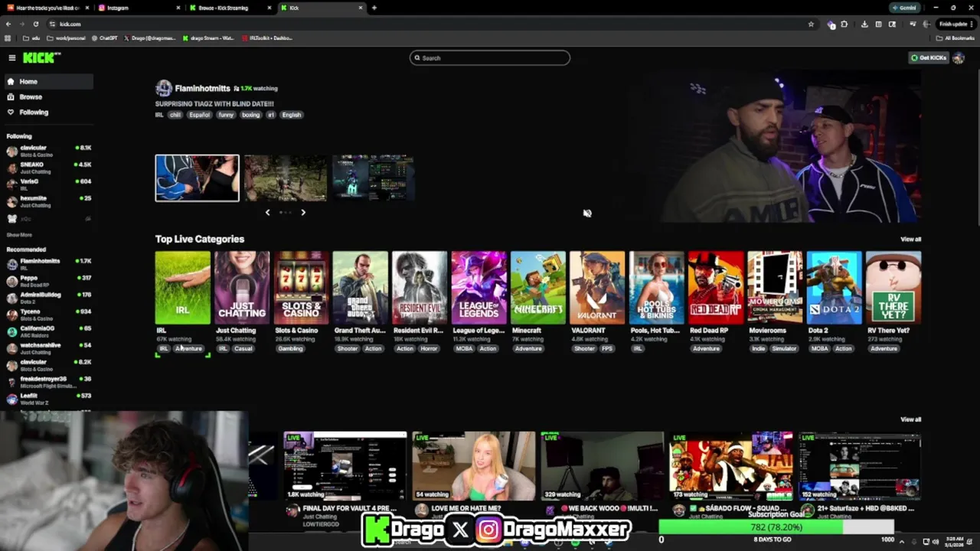
Task: Click the boxing tag
Action: click(x=250, y=115)
